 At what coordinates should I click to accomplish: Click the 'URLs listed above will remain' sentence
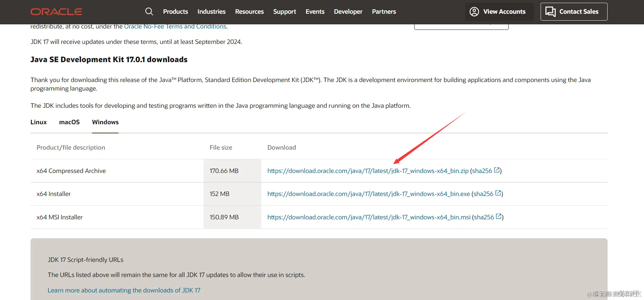coord(176,275)
